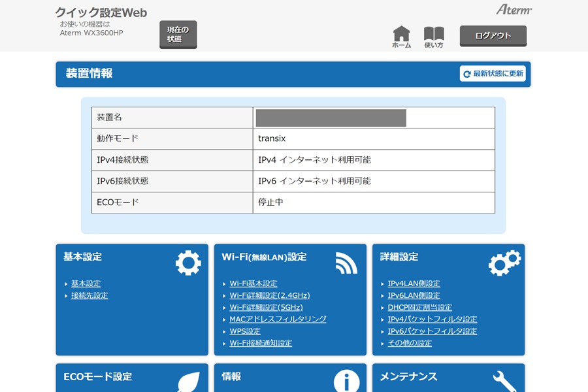The height and width of the screenshot is (392, 588).
Task: Open the 接続先設定 link
Action: [x=90, y=295]
